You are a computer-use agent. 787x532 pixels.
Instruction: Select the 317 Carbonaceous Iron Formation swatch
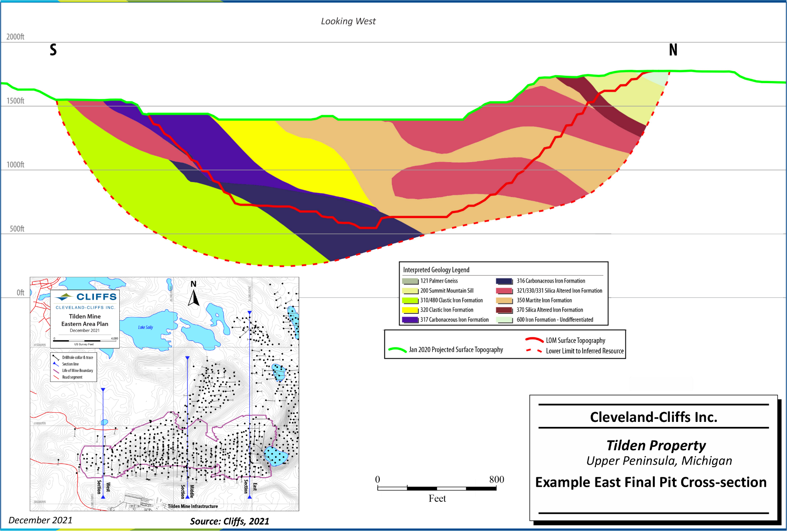410,320
